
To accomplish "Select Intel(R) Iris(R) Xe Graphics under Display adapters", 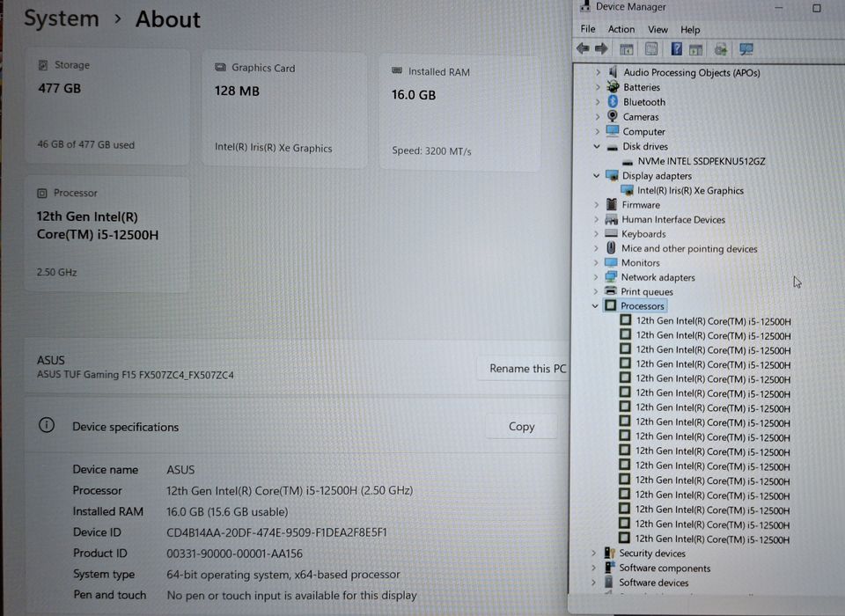I will pyautogui.click(x=690, y=190).
